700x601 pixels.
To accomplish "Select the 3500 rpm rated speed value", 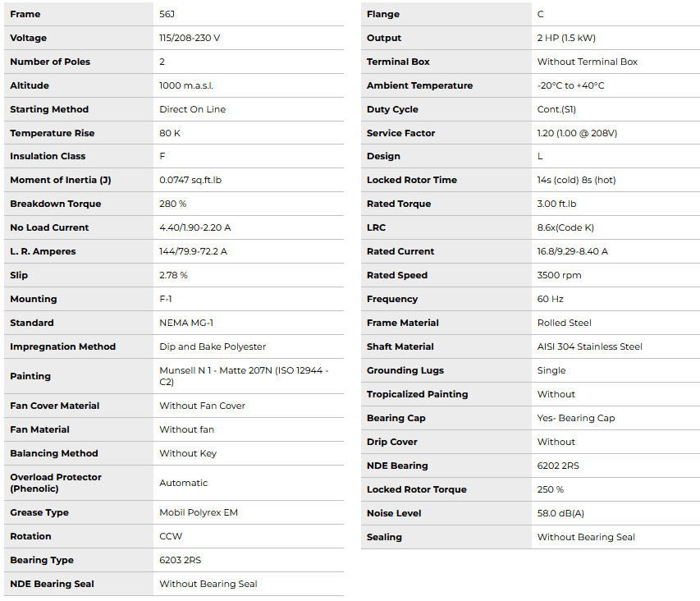I will tap(559, 275).
